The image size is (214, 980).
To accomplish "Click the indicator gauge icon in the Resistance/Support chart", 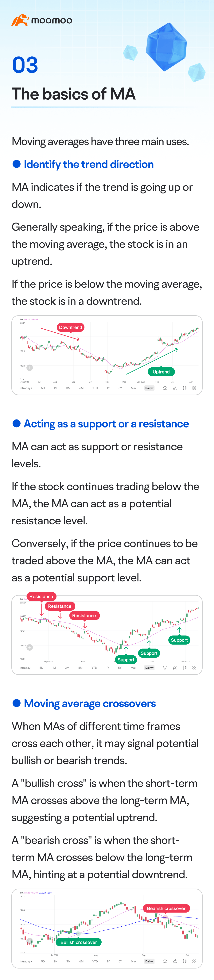I will (x=165, y=668).
